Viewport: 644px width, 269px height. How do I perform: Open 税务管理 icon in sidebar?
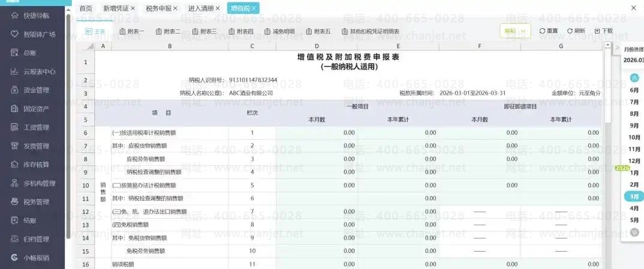(x=14, y=202)
